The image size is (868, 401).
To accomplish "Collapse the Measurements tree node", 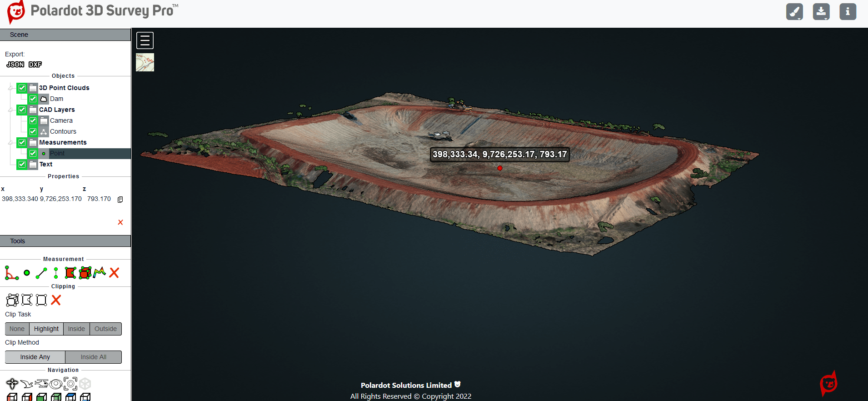I will (10, 142).
